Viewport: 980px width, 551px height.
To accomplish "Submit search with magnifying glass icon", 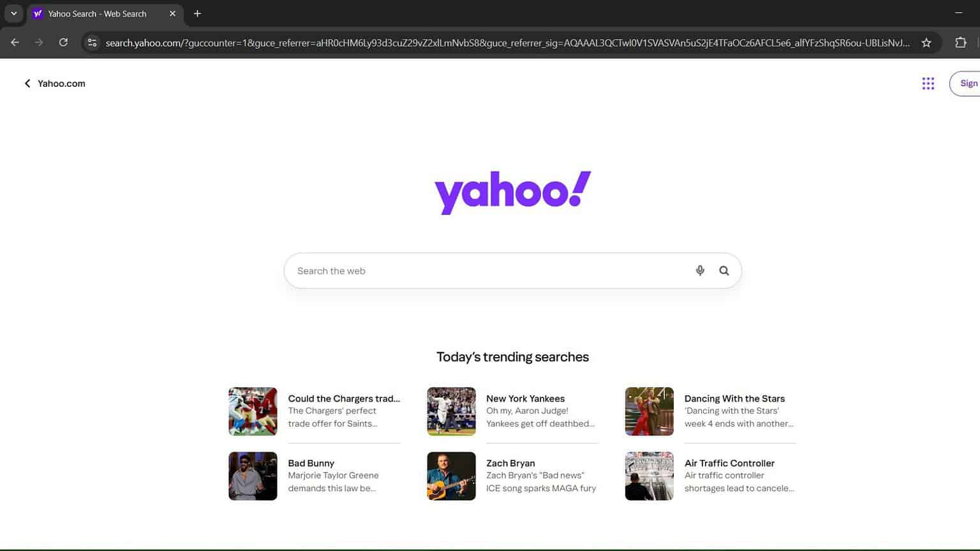I will pyautogui.click(x=724, y=270).
